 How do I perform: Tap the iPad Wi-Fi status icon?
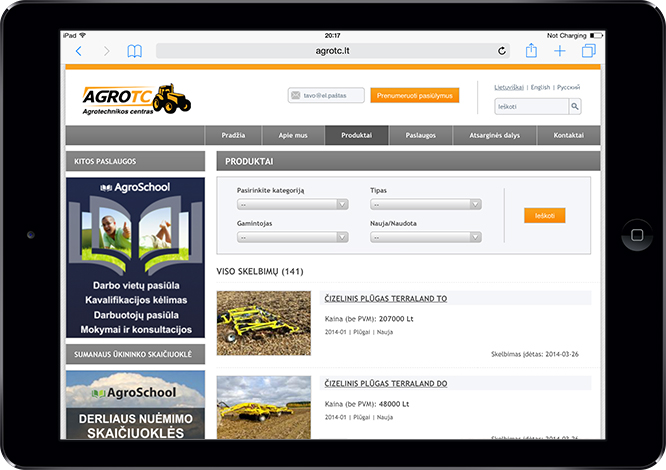point(82,35)
